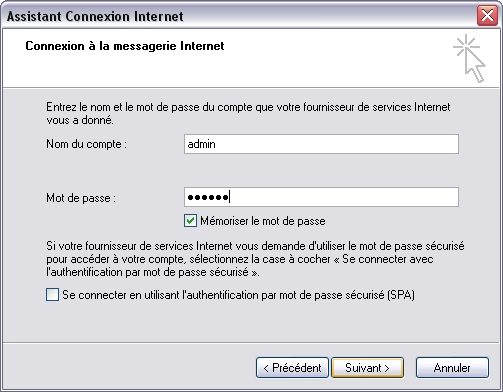Enable the SPA secure authentication checkbox
This screenshot has height=392, width=503.
(x=52, y=295)
